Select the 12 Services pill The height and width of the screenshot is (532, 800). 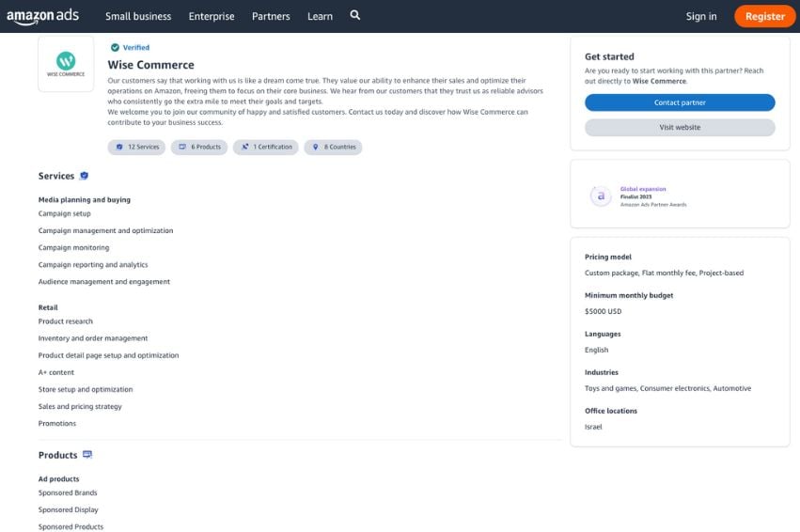(137, 148)
